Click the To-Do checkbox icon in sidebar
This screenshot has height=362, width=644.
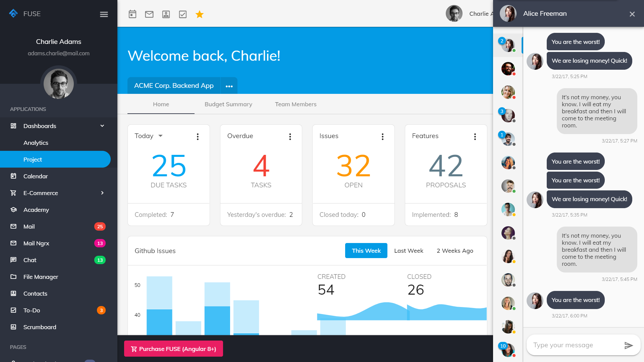13,310
